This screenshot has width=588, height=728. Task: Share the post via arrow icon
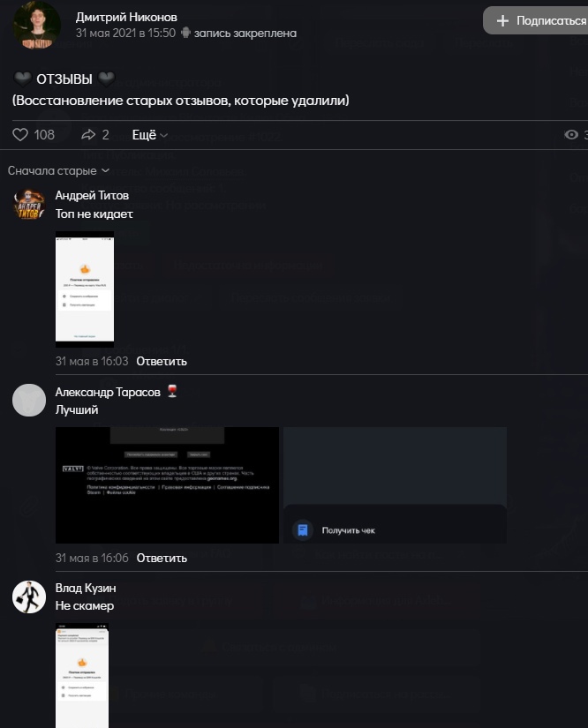pos(88,135)
